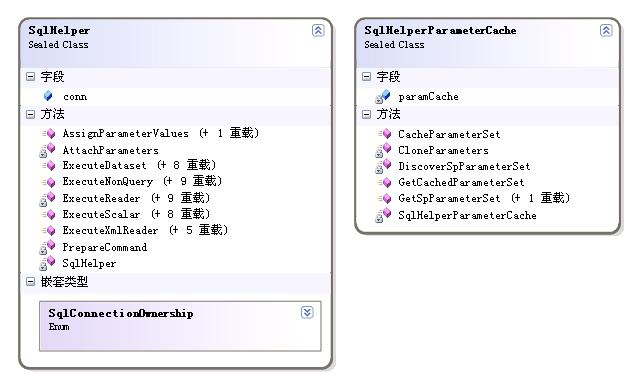Expand the SqlConnectionOwnership enum chevron

[x=307, y=313]
